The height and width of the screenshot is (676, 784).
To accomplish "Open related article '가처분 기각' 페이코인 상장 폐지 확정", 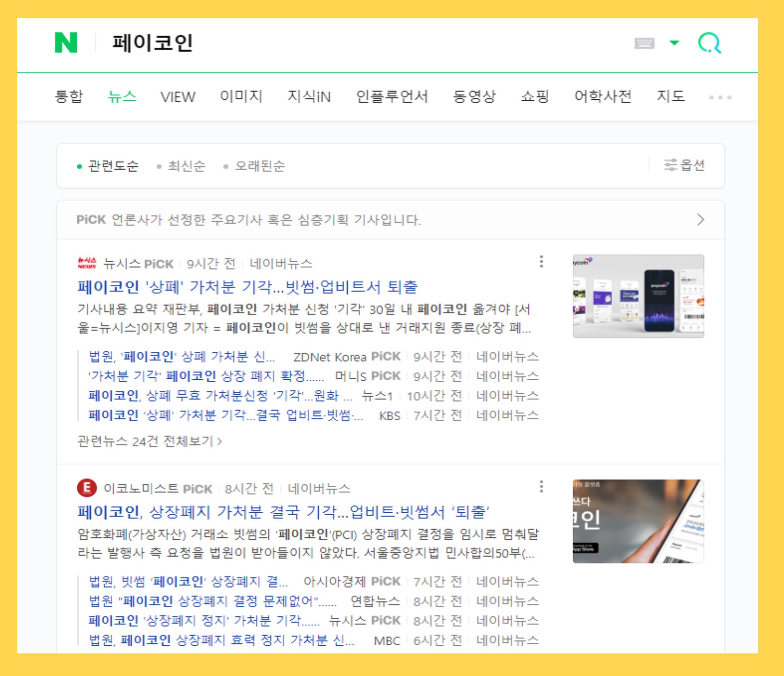I will pos(206,376).
